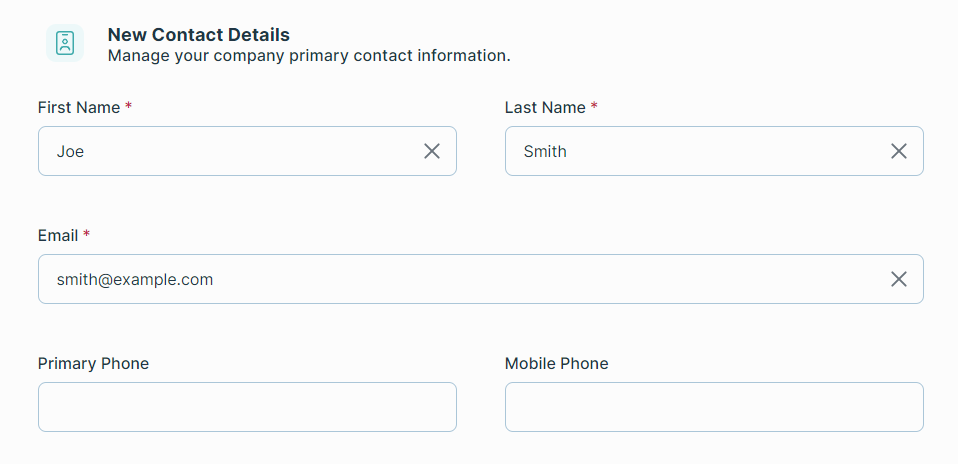This screenshot has width=958, height=464.
Task: Click the red asterisk beside Email
Action: click(86, 235)
